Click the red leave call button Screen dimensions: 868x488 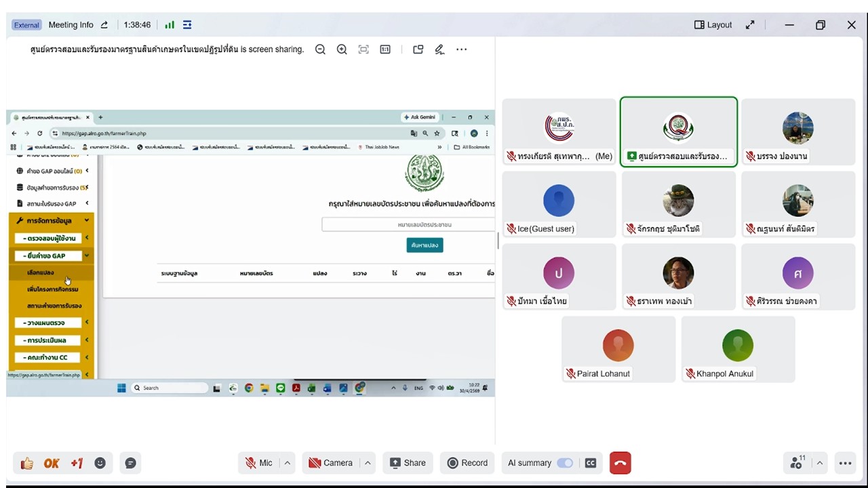tap(620, 463)
